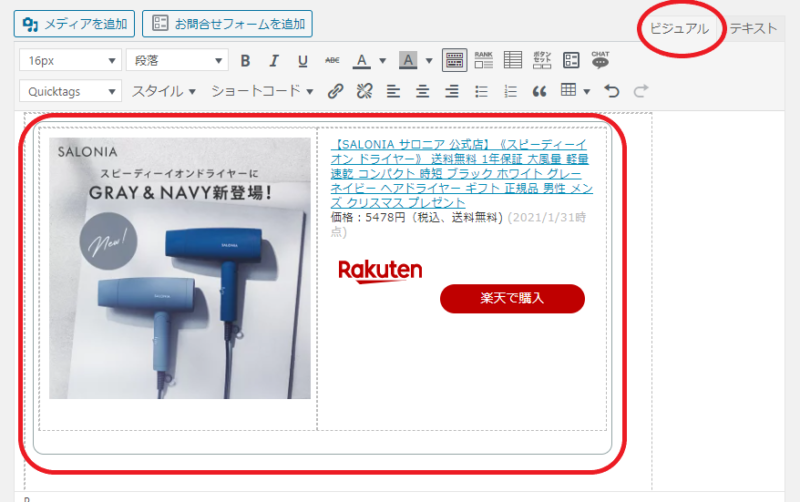Click the insert link icon
Screen dimensions: 800x502
click(x=335, y=92)
